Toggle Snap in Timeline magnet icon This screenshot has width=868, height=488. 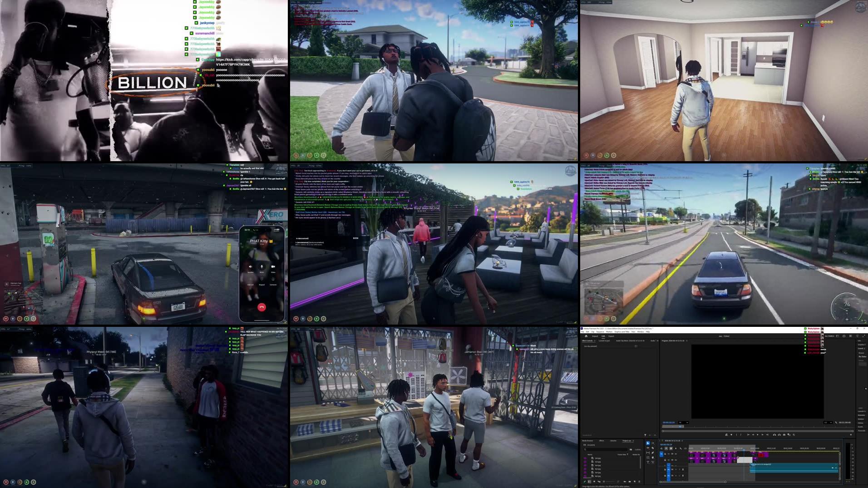point(666,449)
